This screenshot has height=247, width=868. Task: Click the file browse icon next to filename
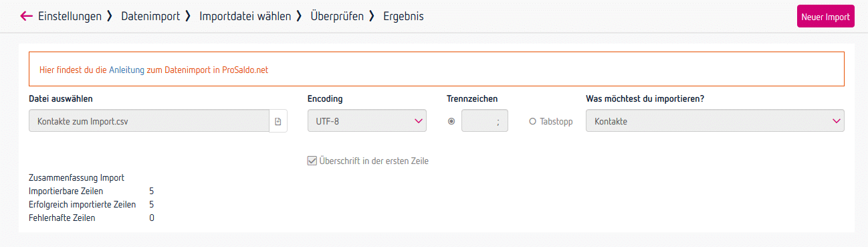point(278,121)
